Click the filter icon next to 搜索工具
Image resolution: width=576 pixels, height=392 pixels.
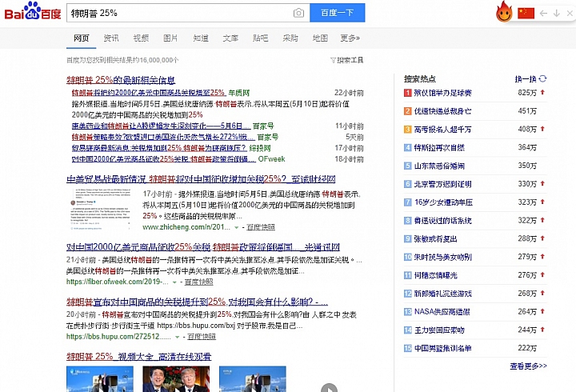333,60
